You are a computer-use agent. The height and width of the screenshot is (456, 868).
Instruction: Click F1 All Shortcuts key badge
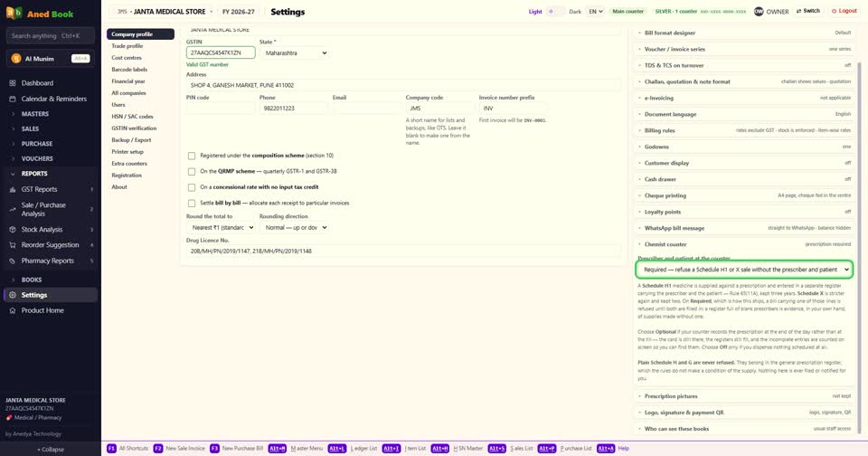click(x=111, y=448)
